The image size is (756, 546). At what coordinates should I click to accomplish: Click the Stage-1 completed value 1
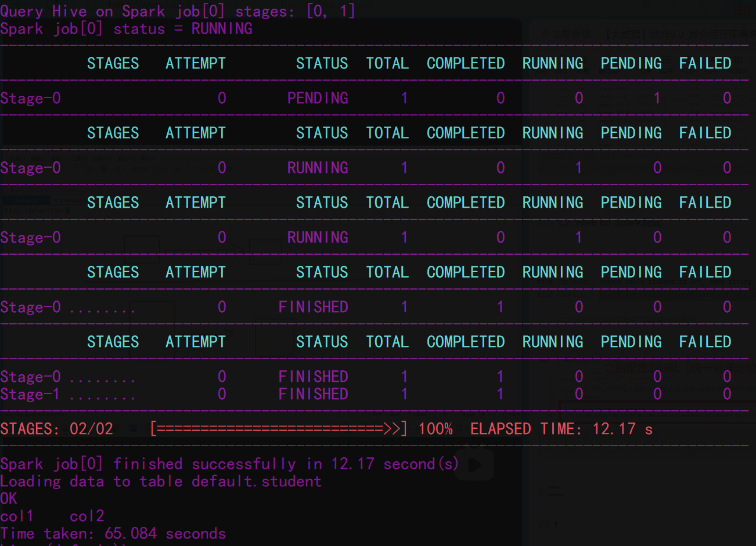(x=500, y=394)
